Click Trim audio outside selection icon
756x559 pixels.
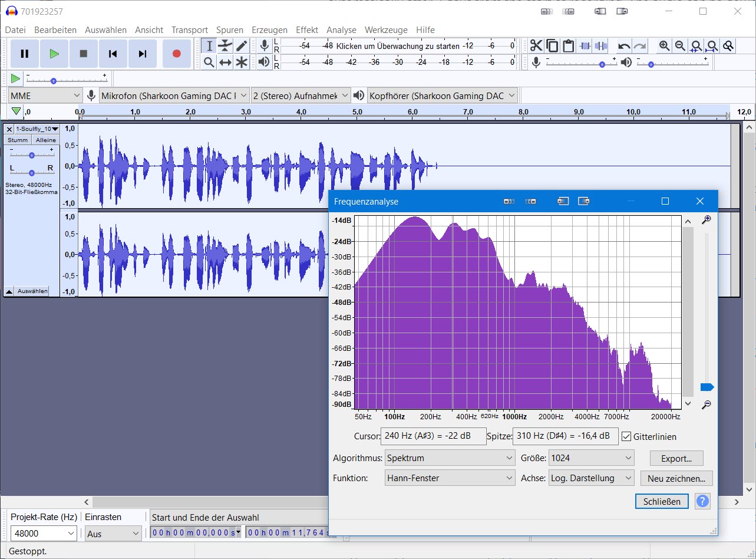coord(585,46)
